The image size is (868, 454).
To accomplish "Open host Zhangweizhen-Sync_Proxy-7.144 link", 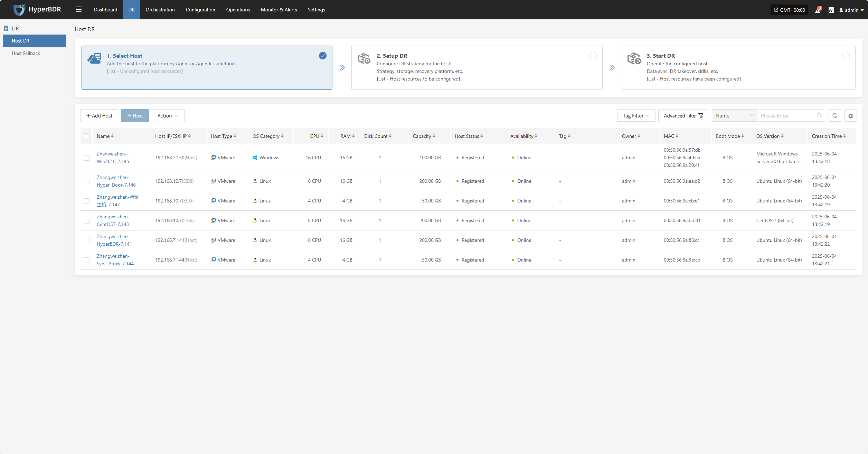I will pyautogui.click(x=115, y=260).
